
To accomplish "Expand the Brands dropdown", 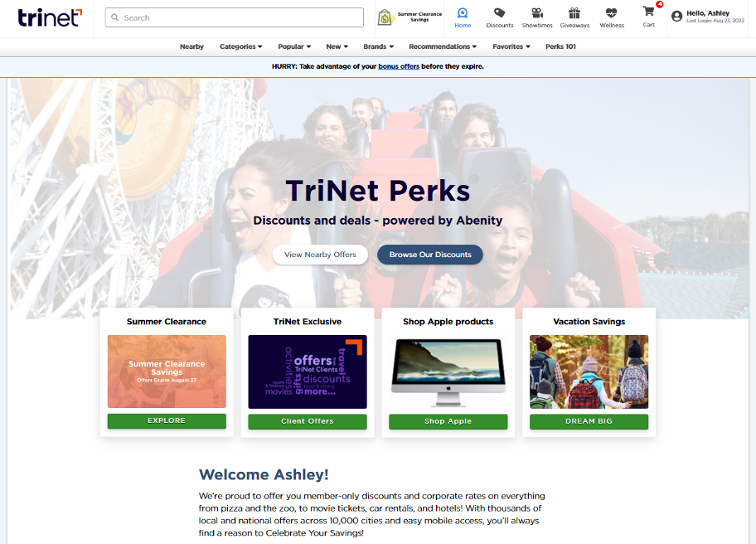I will point(379,46).
